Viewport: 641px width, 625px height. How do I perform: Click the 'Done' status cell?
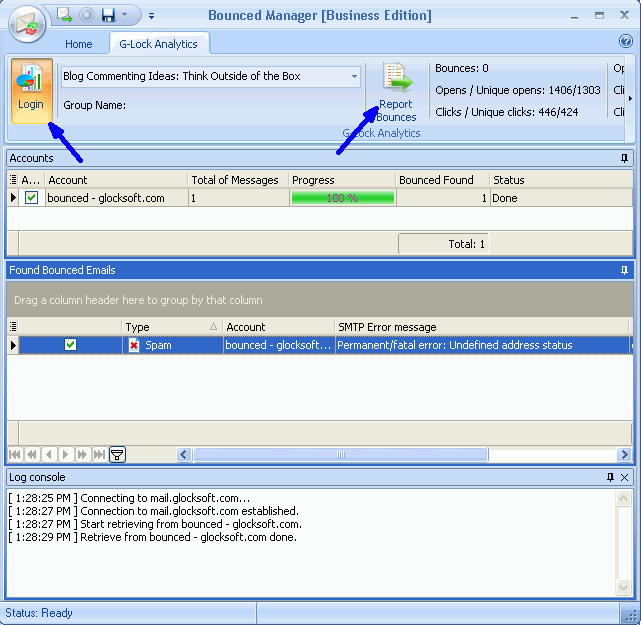click(561, 198)
